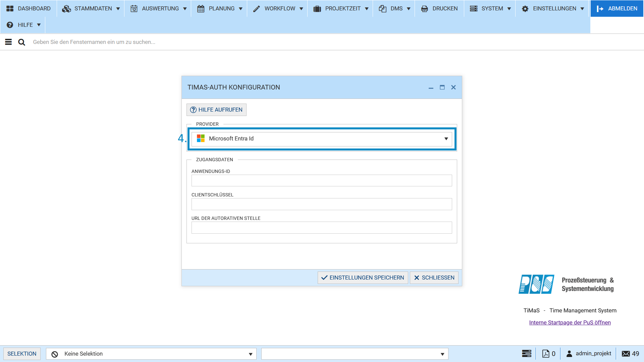Viewport: 644px width, 362px height.
Task: Click the search magnifier icon
Action: [x=21, y=42]
